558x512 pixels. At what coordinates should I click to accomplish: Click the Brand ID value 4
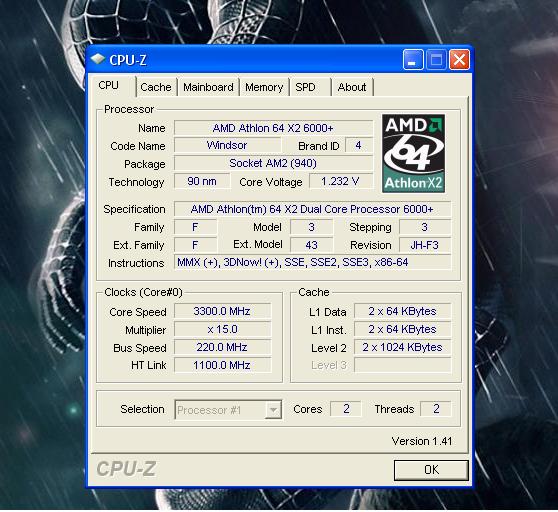pos(358,146)
